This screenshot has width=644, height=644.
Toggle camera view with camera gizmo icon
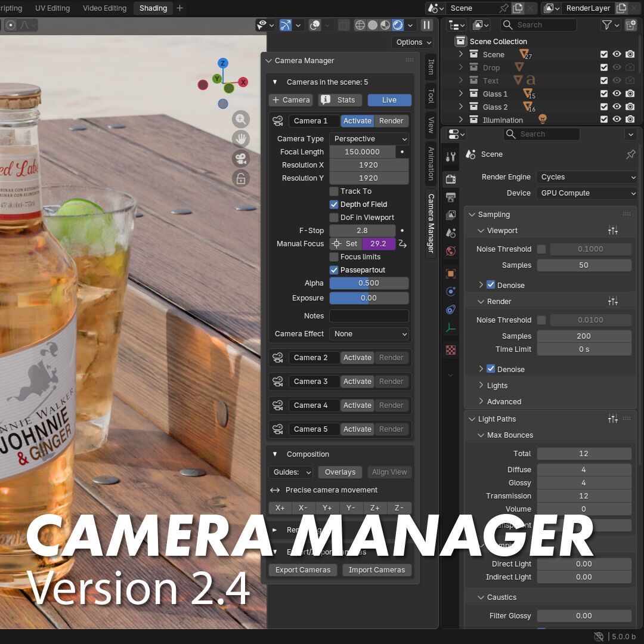[241, 159]
